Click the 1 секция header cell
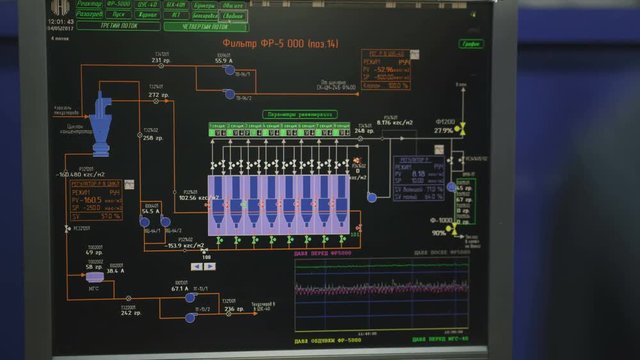Viewport: 640px width, 360px height. point(218,126)
